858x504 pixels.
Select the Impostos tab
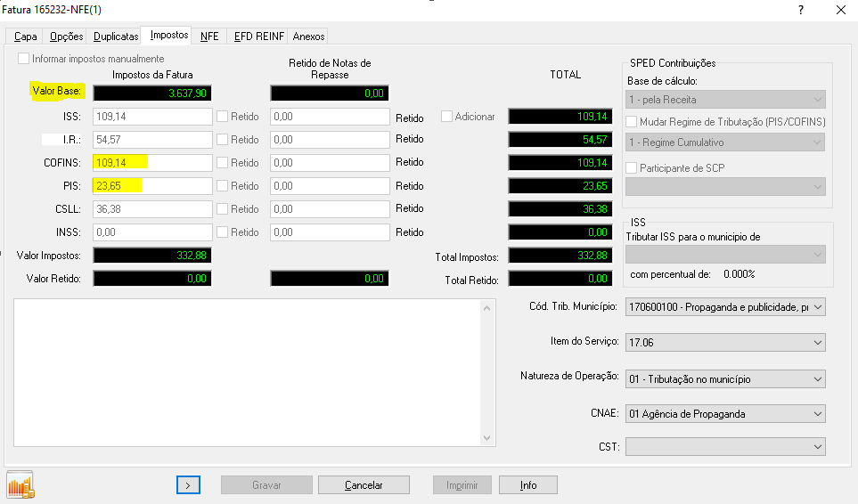(169, 35)
